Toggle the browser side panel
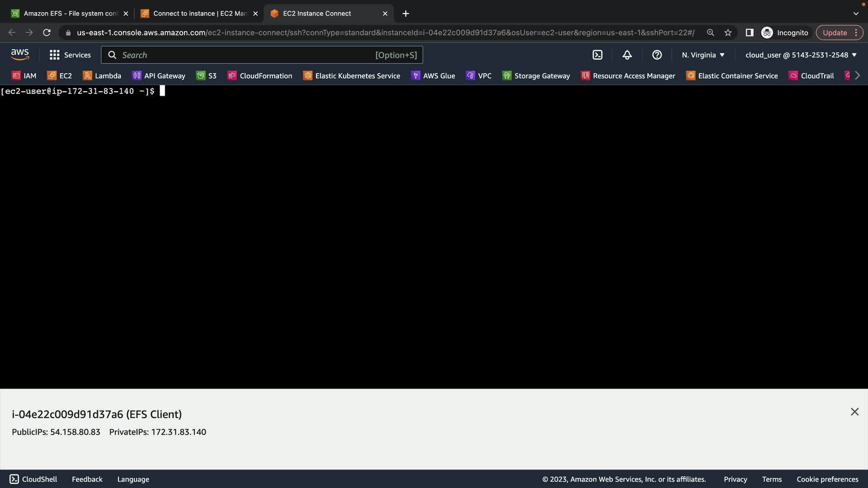Screen dimensions: 868x488 point(749,33)
